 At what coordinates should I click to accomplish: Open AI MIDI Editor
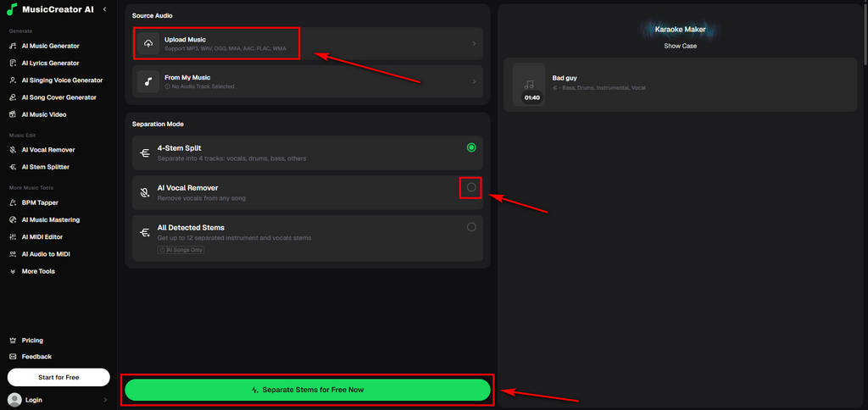(42, 237)
